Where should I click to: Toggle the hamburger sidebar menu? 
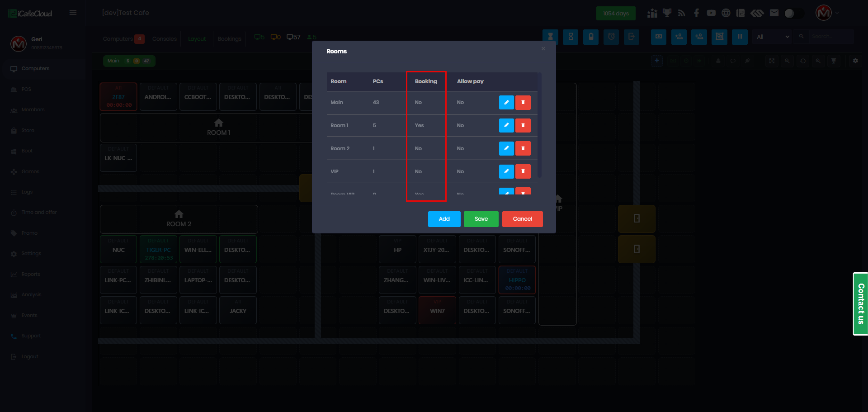click(73, 13)
